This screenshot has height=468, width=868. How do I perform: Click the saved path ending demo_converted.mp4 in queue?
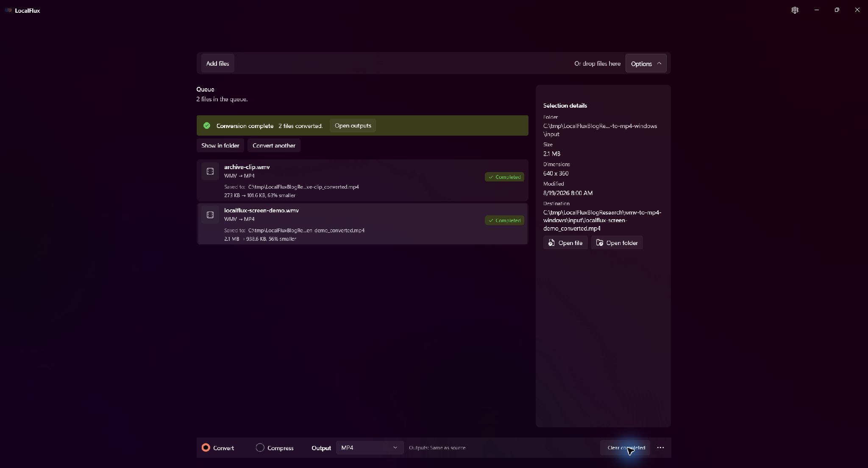[x=306, y=231]
